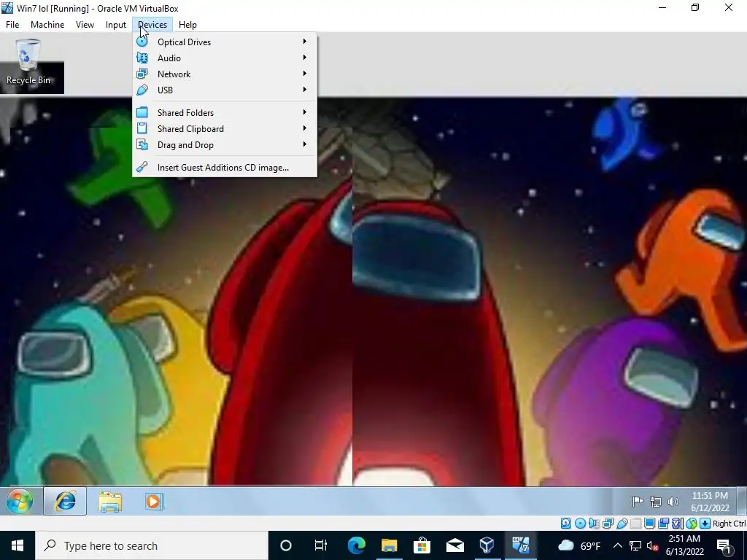Click the network adapters status icon
Viewport: 747px width, 560px height.
pos(608,524)
